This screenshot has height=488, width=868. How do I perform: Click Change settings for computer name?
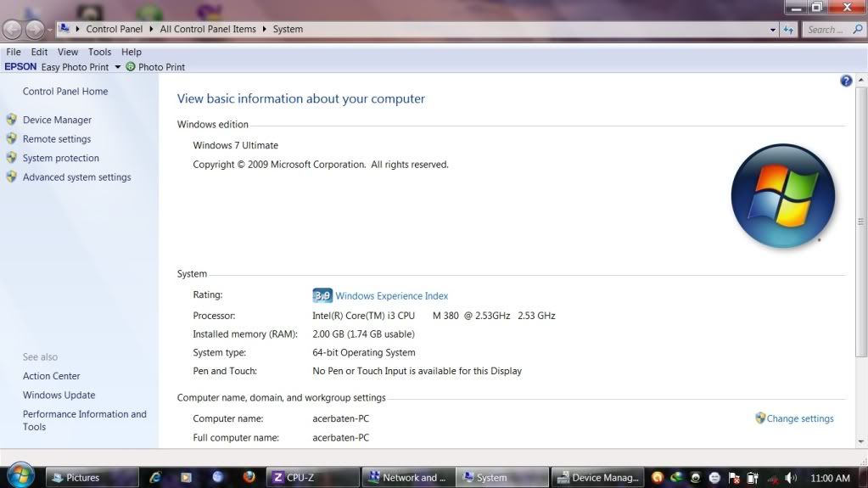(800, 418)
